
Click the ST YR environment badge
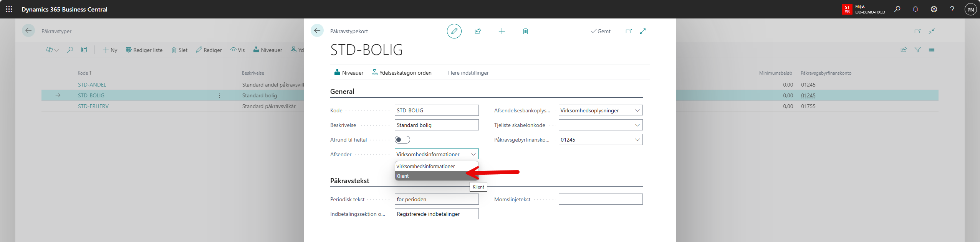pyautogui.click(x=847, y=9)
